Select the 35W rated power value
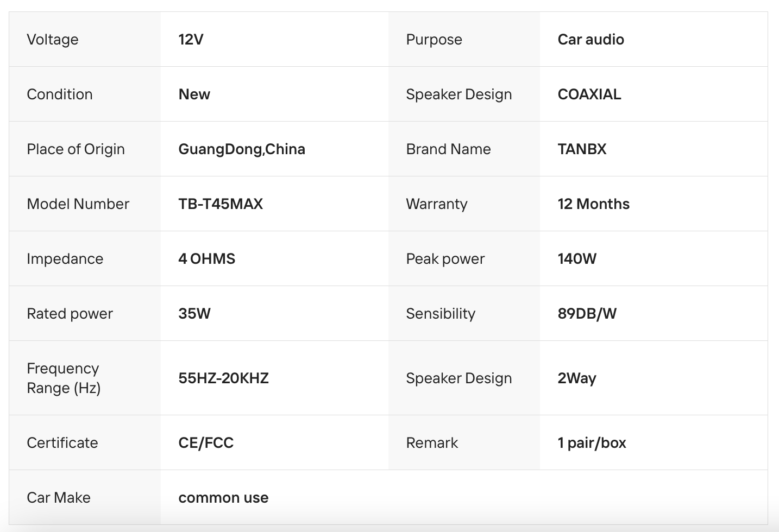This screenshot has height=532, width=779. tap(194, 314)
